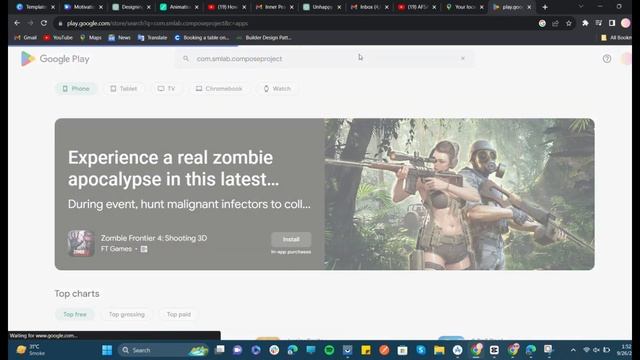Click the Google Play logo
The width and height of the screenshot is (640, 360).
55,59
